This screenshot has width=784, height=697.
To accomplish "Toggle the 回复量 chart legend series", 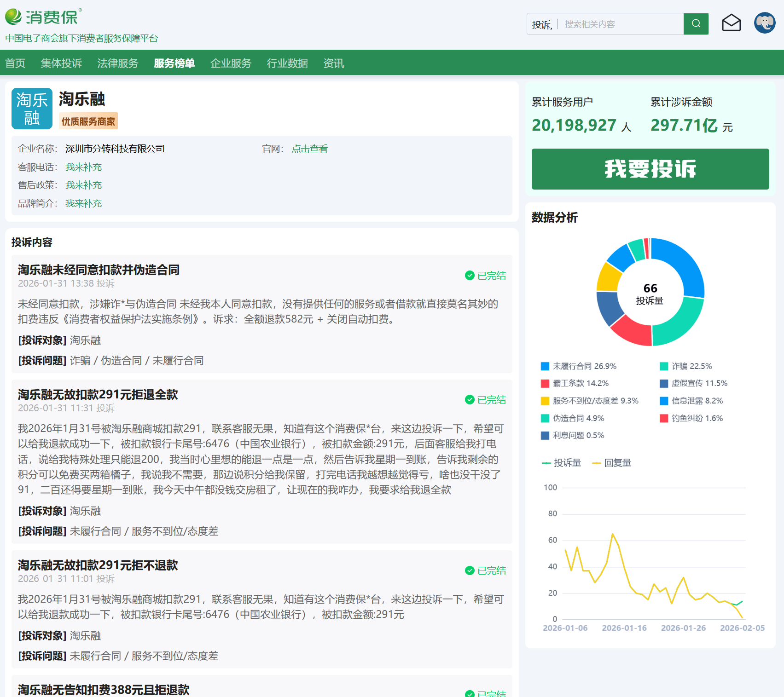I will [612, 463].
